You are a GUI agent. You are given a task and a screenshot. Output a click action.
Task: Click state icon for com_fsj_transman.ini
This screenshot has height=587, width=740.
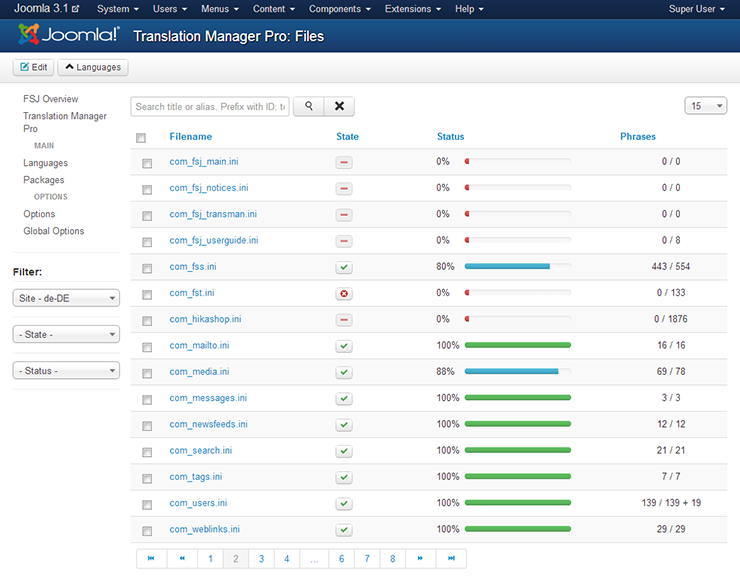tap(344, 215)
